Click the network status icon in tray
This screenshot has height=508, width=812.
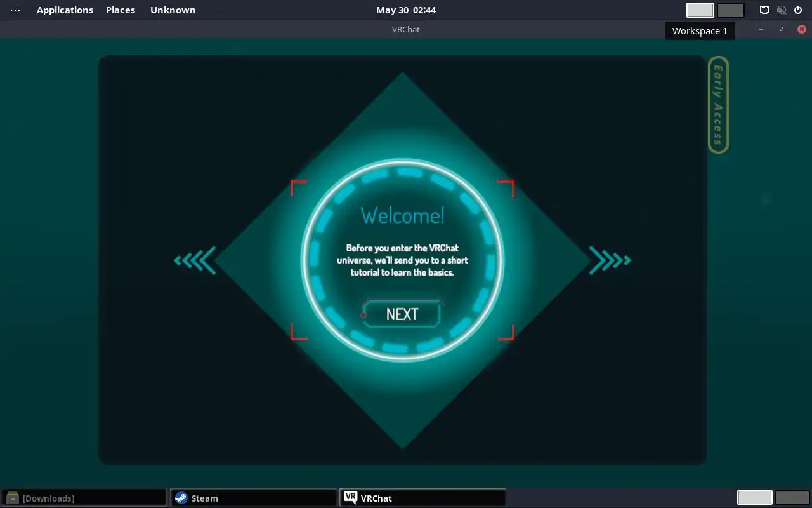click(x=765, y=10)
